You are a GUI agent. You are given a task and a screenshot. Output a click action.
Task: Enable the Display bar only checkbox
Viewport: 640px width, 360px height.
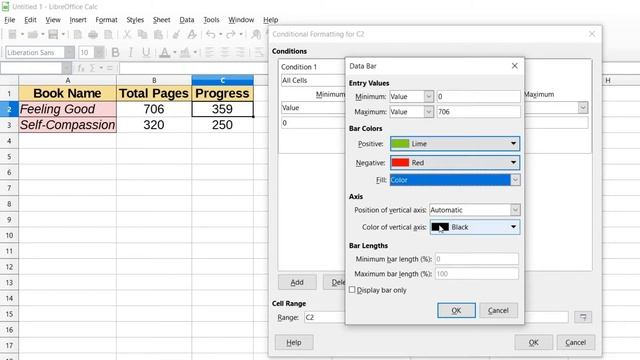352,290
